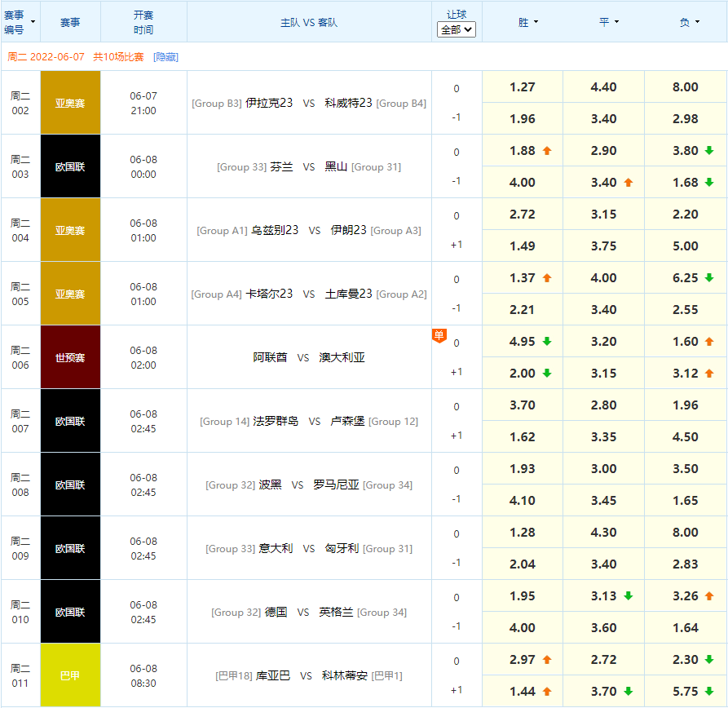
Task: Select win odds 3.70 for 法罗群岛
Action: coord(523,405)
